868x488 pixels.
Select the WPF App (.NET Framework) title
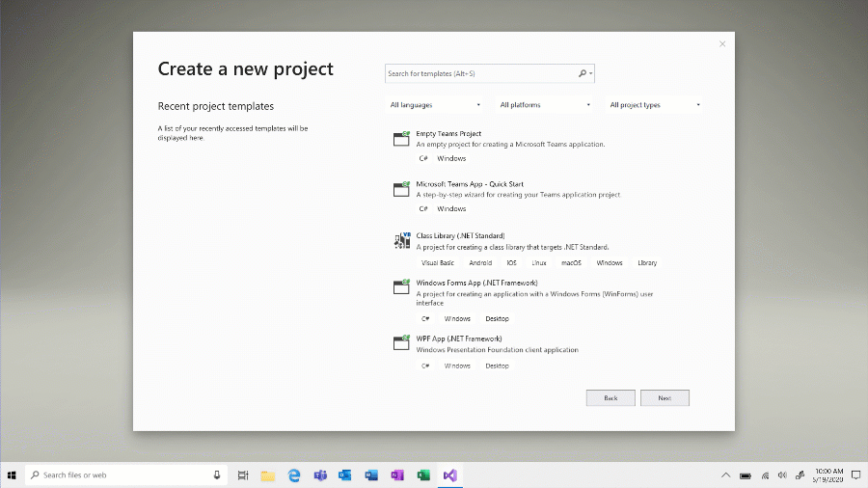pos(459,339)
